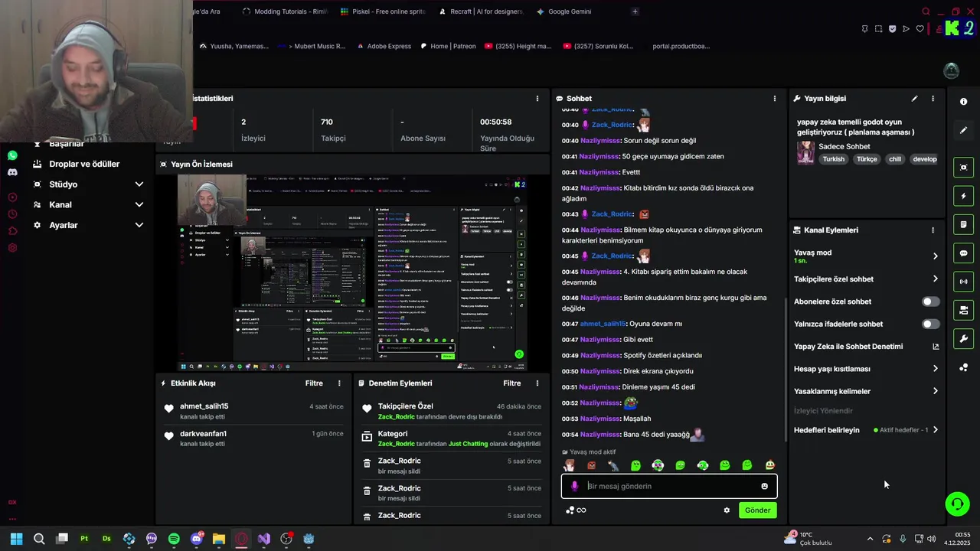Open Spotify from the taskbar

click(174, 539)
